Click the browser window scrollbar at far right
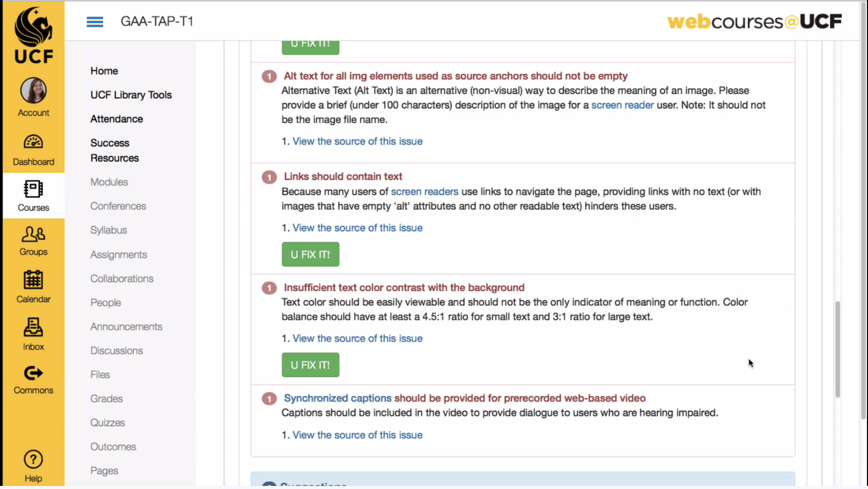The image size is (868, 489). click(864, 210)
